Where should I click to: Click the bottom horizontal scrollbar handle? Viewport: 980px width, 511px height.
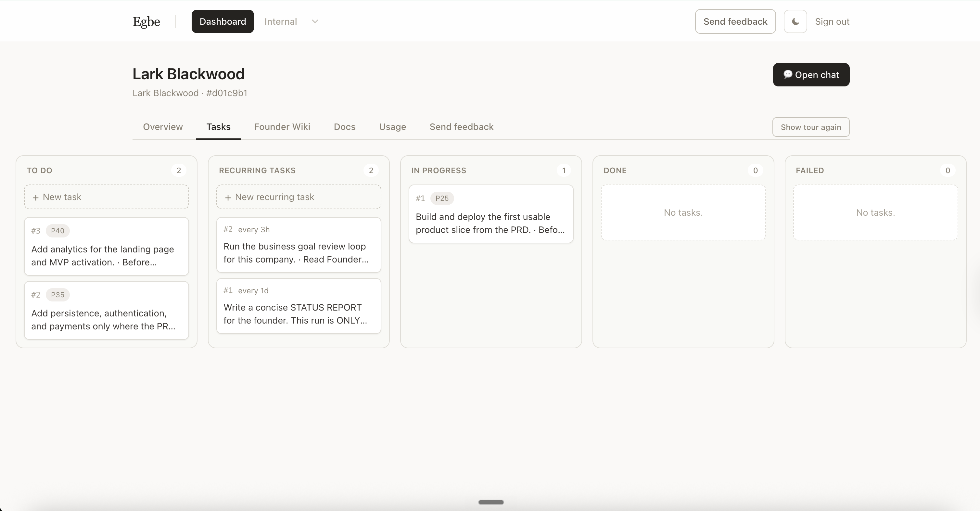(x=491, y=502)
